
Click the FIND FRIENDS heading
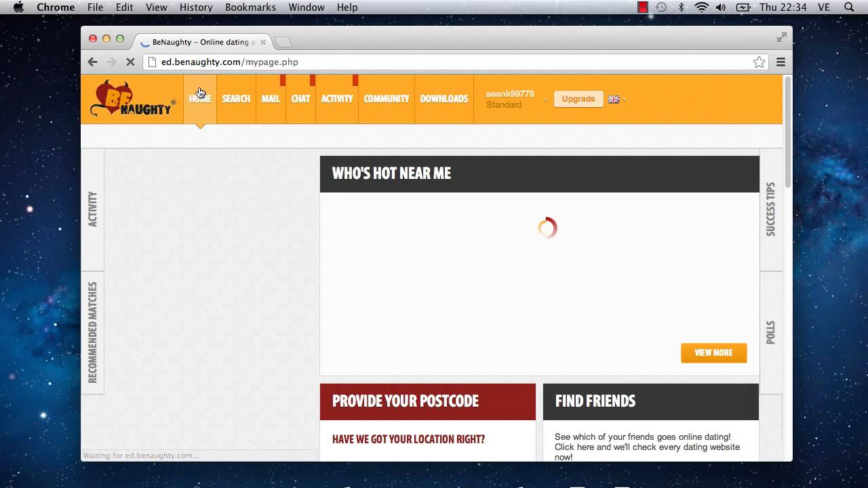click(x=595, y=401)
